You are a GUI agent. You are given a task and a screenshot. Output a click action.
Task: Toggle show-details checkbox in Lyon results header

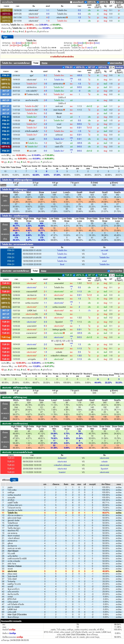(109, 63)
